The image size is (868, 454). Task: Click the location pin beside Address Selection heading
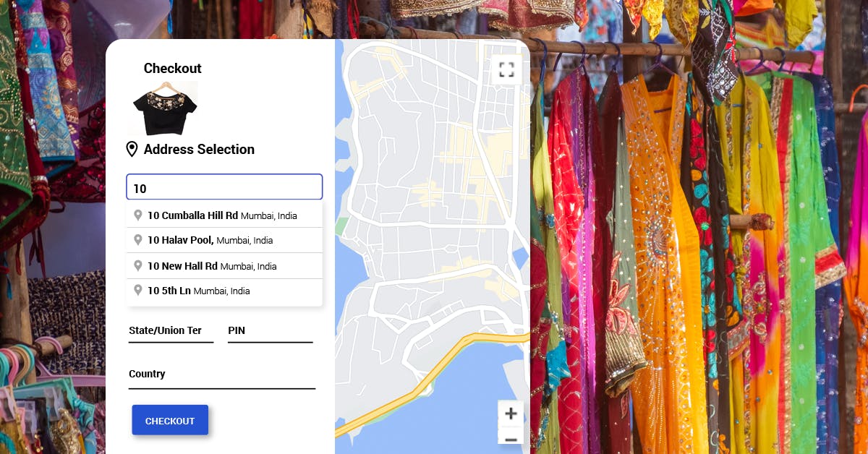pyautogui.click(x=132, y=148)
